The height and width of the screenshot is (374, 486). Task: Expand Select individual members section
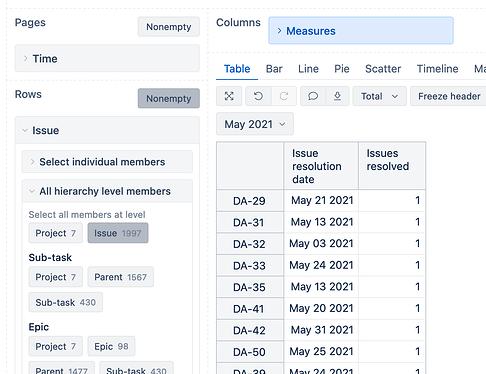[x=107, y=162]
